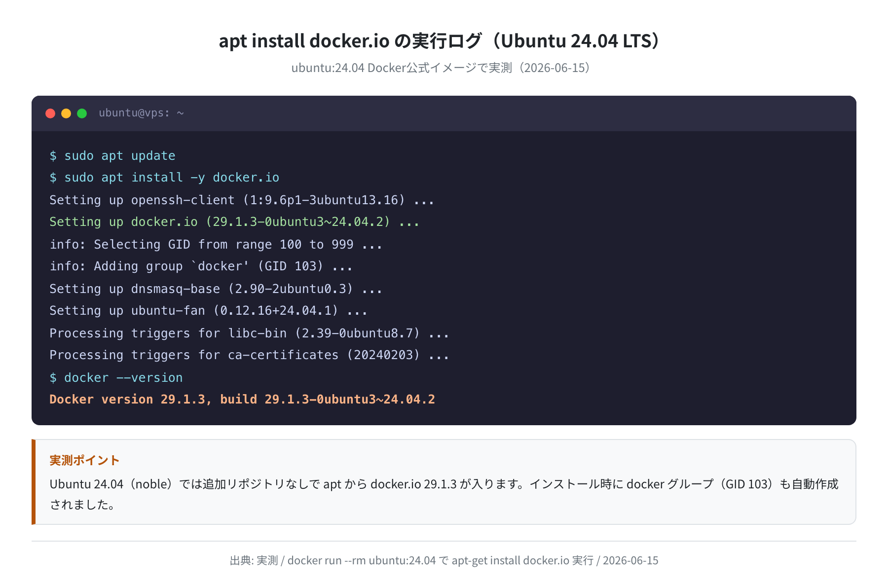Click the yellow minimize dot in the terminal header
888x588 pixels.
point(66,113)
